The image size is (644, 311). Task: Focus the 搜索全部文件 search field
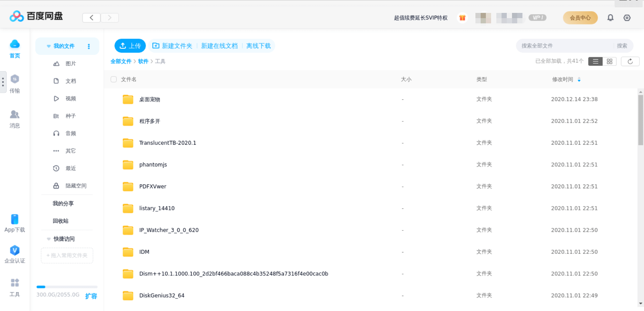(566, 46)
